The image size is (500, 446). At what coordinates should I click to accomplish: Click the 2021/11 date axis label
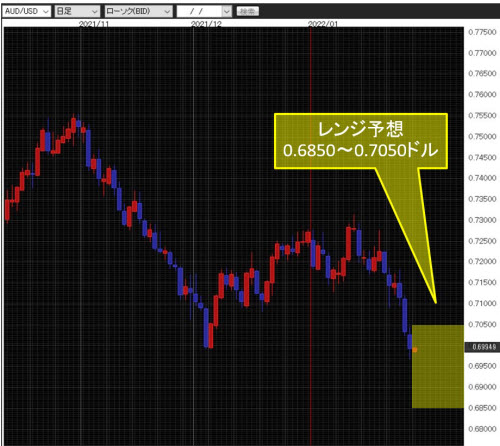[94, 24]
